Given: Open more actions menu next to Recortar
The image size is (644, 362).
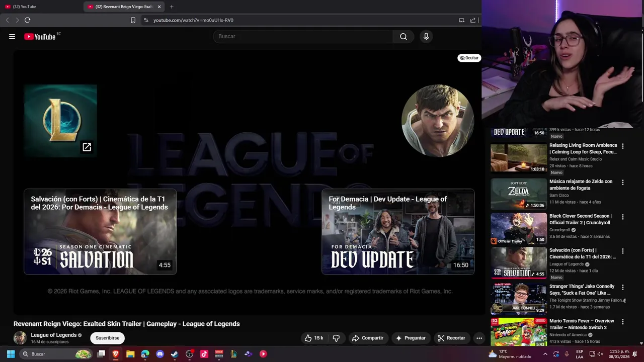Looking at the screenshot, I should point(479,338).
